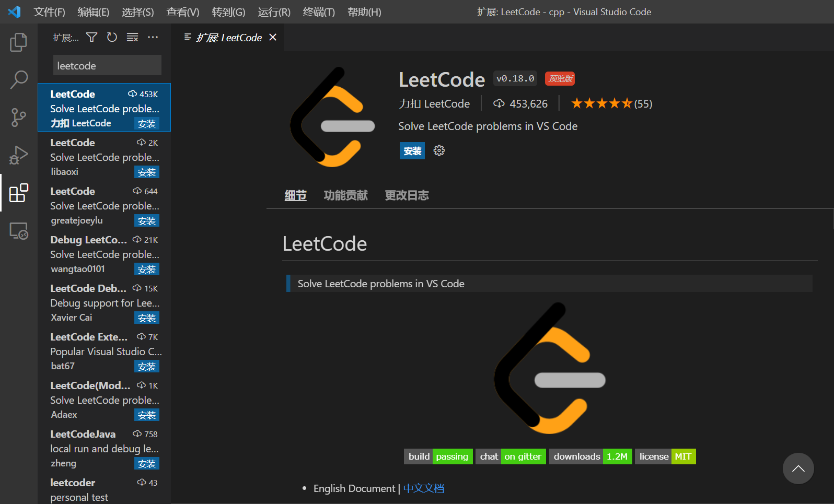Clear extensions search results

132,37
